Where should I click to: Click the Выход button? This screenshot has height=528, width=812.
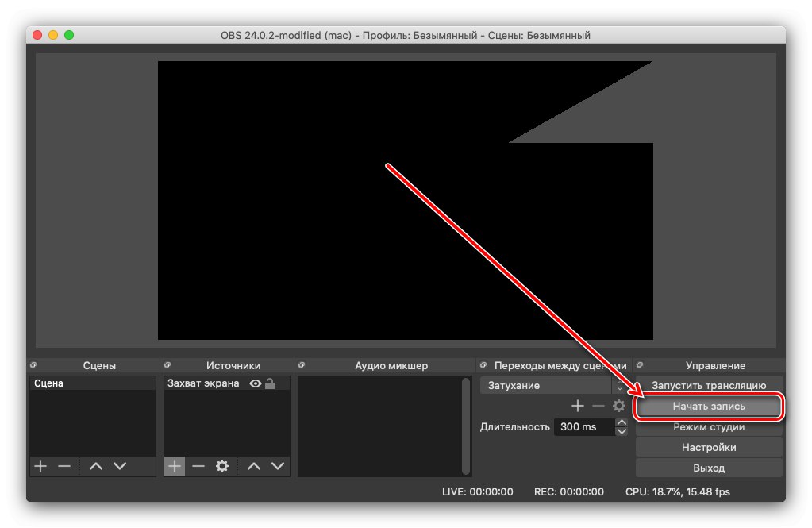[709, 468]
